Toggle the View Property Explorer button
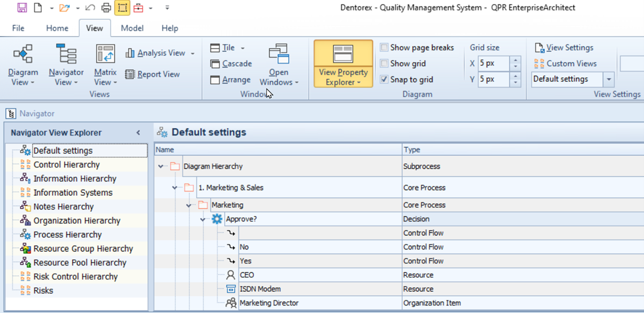The height and width of the screenshot is (313, 644). [x=343, y=64]
